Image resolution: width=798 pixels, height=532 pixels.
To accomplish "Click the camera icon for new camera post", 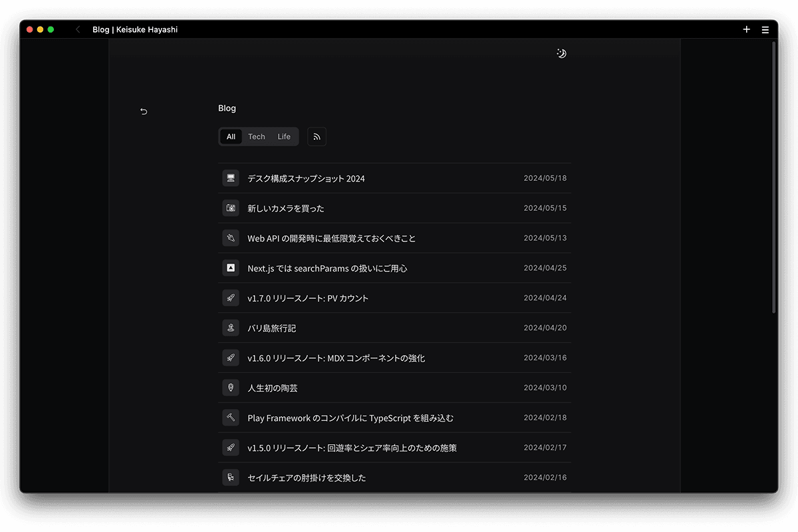I will point(231,208).
